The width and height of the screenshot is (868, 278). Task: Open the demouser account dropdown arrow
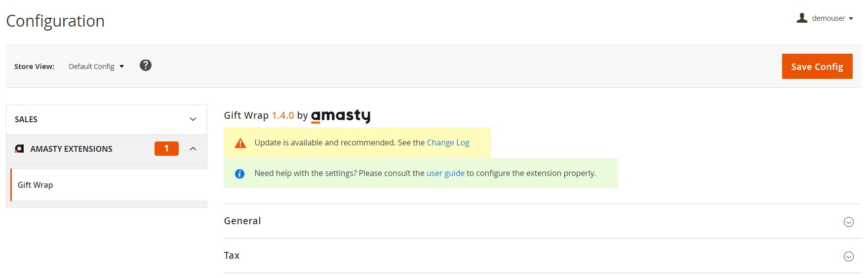(x=851, y=19)
